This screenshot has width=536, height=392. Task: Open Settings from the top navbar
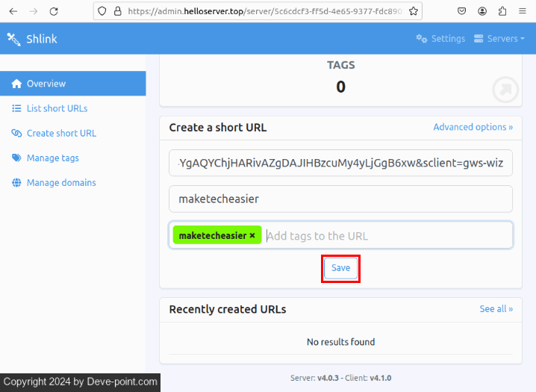tap(440, 39)
